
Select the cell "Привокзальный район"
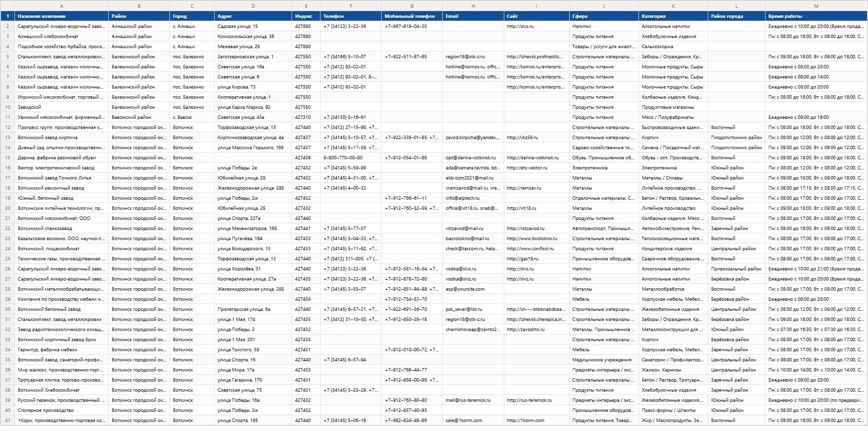coord(736,269)
